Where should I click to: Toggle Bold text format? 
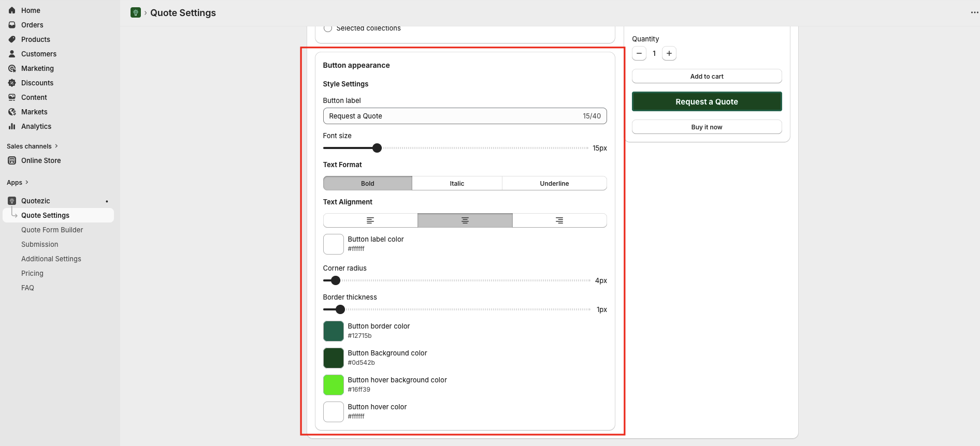(x=368, y=183)
